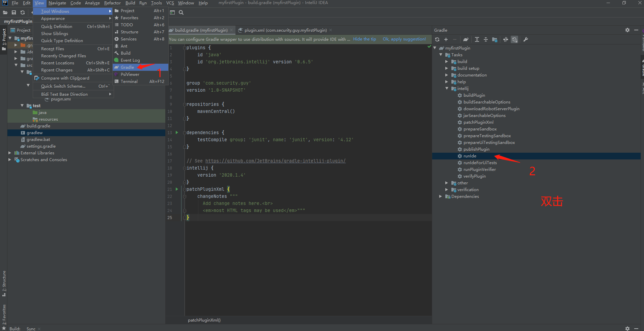This screenshot has width=644, height=331.
Task: Click the 'Ok, apply suggestion!' link
Action: pos(404,39)
